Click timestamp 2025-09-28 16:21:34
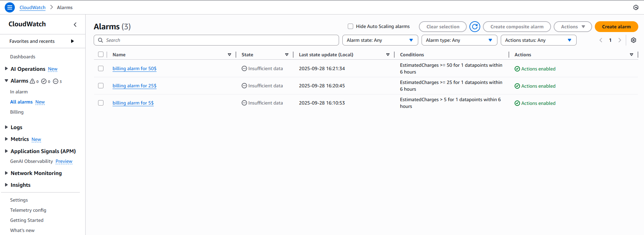Image resolution: width=644 pixels, height=235 pixels. tap(322, 68)
